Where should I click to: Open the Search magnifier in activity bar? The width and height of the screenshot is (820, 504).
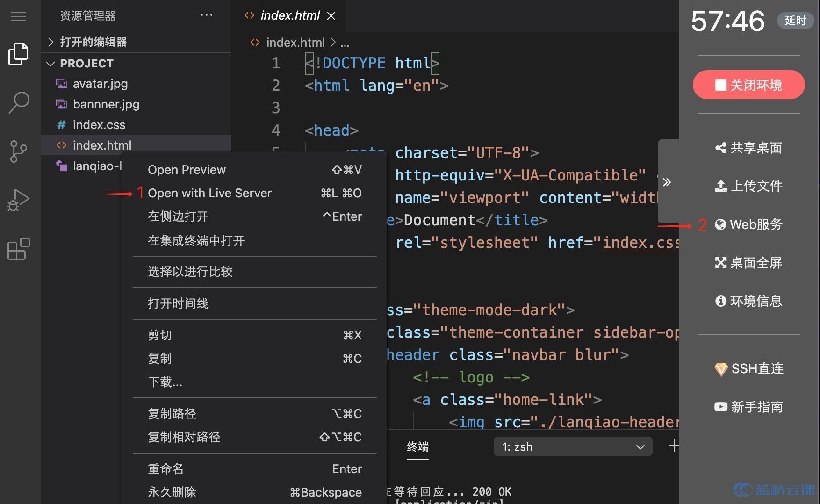tap(19, 102)
